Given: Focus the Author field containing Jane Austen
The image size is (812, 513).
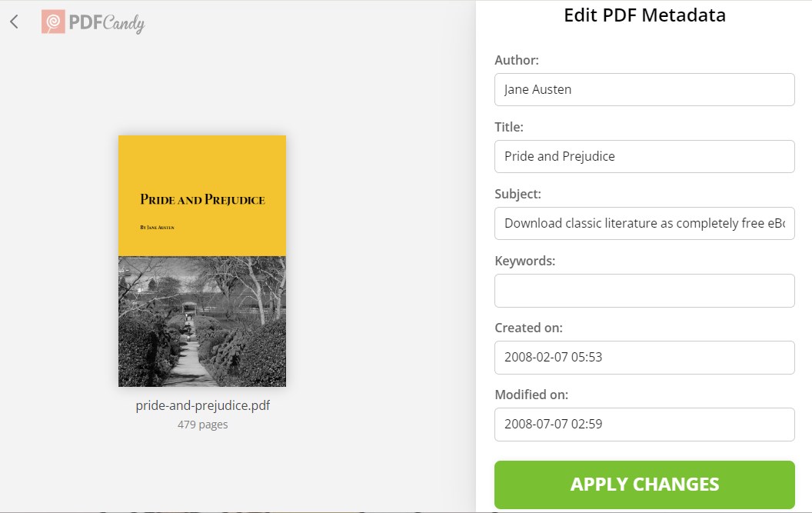Looking at the screenshot, I should click(644, 89).
